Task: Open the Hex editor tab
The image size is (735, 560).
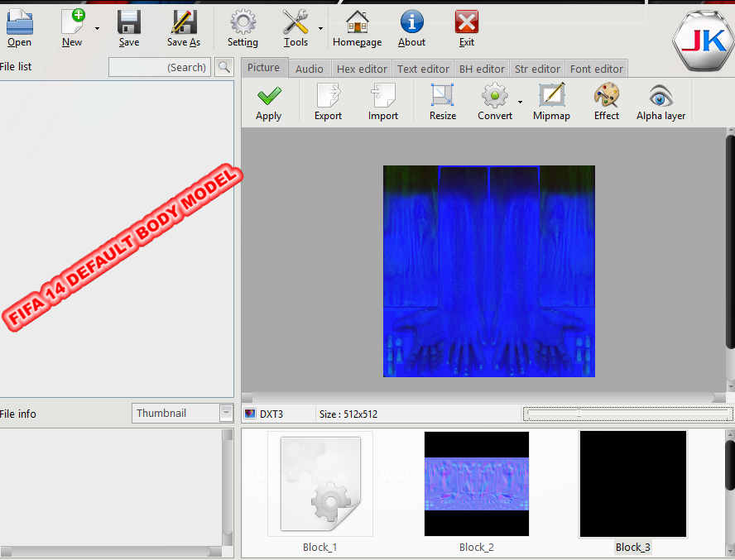Action: [362, 69]
